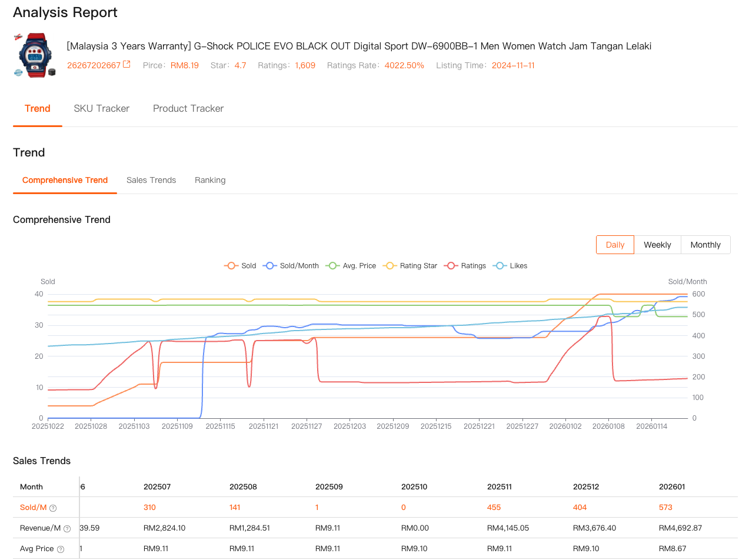739x560 pixels.
Task: Click the product ID 26267202667 link
Action: click(94, 65)
